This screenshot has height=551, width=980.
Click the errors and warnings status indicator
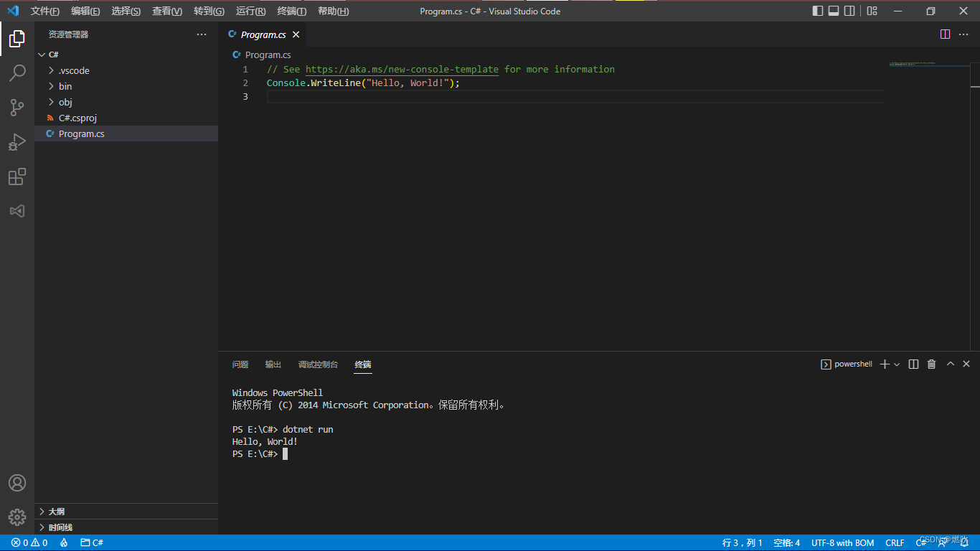click(29, 543)
